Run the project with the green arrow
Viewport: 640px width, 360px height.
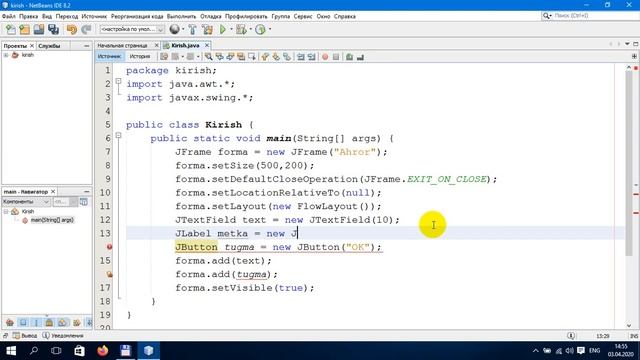(x=223, y=29)
